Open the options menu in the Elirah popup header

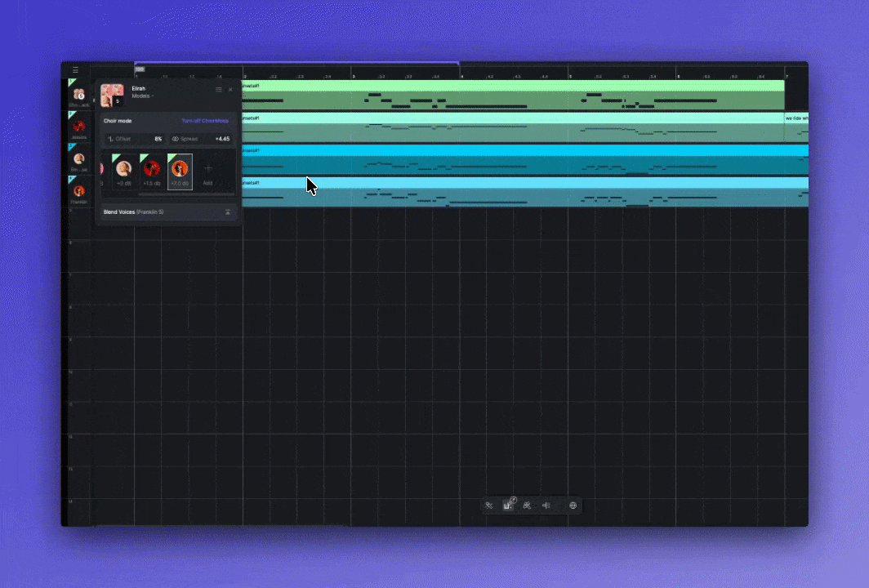pyautogui.click(x=218, y=90)
